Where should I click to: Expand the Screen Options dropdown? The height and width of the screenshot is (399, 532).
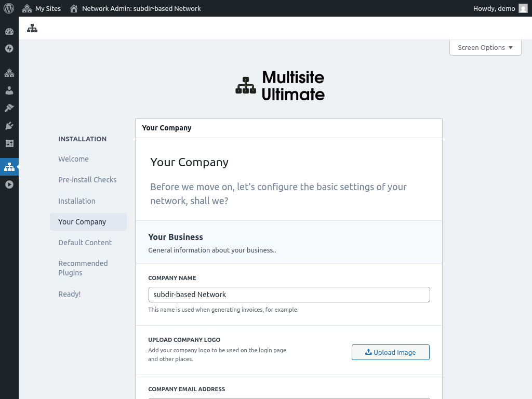(x=485, y=47)
